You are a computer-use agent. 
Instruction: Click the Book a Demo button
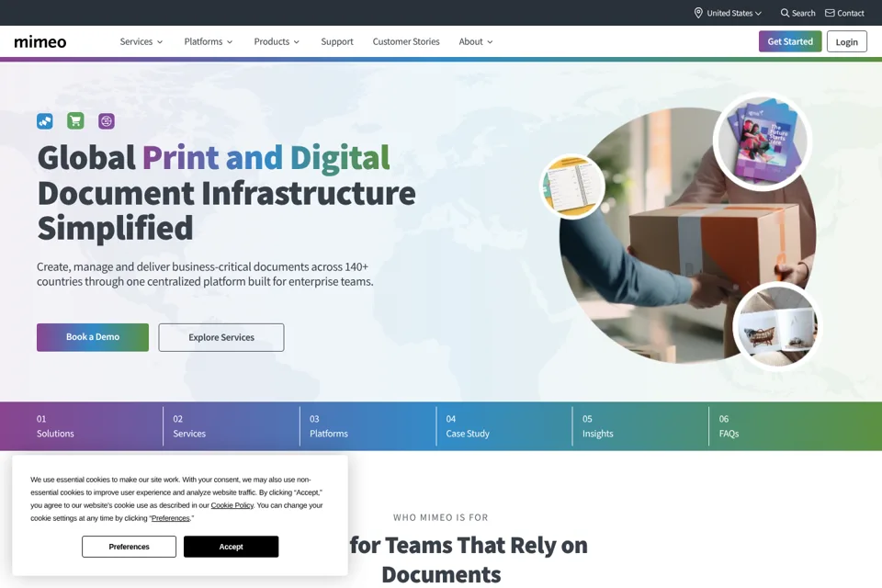click(x=93, y=337)
